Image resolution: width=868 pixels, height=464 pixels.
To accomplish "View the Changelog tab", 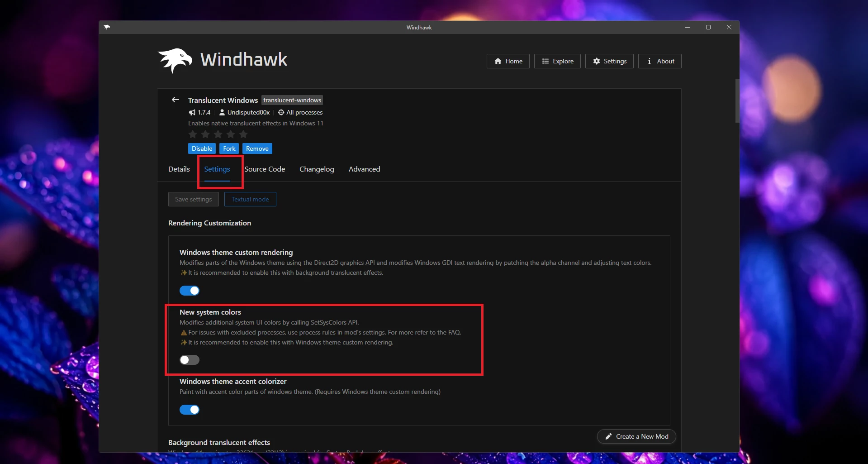I will [x=317, y=169].
